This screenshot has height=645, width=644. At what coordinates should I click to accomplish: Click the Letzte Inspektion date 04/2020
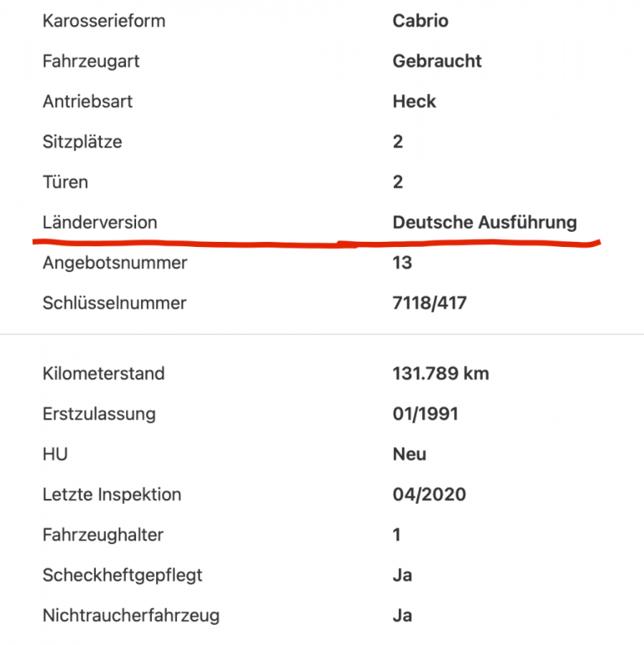click(429, 495)
